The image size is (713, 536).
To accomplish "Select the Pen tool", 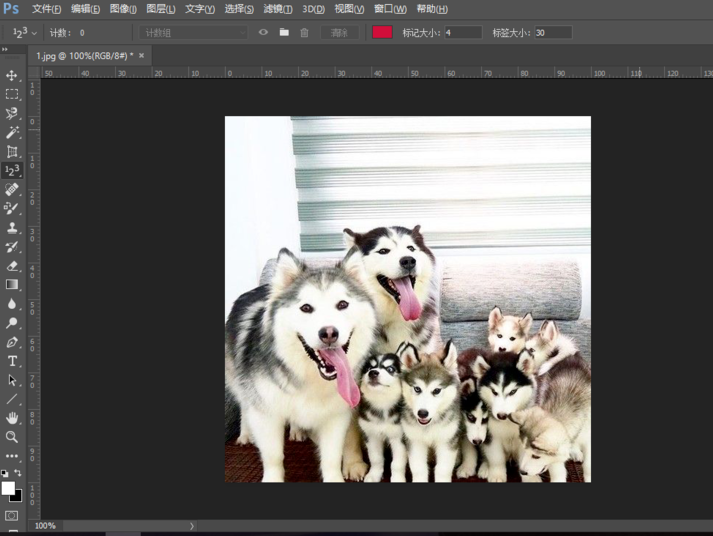I will (x=12, y=342).
